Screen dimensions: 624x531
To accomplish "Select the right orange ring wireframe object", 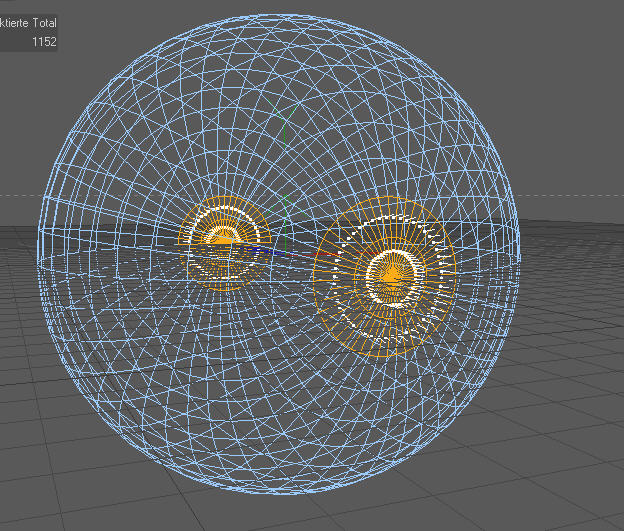I will (384, 277).
